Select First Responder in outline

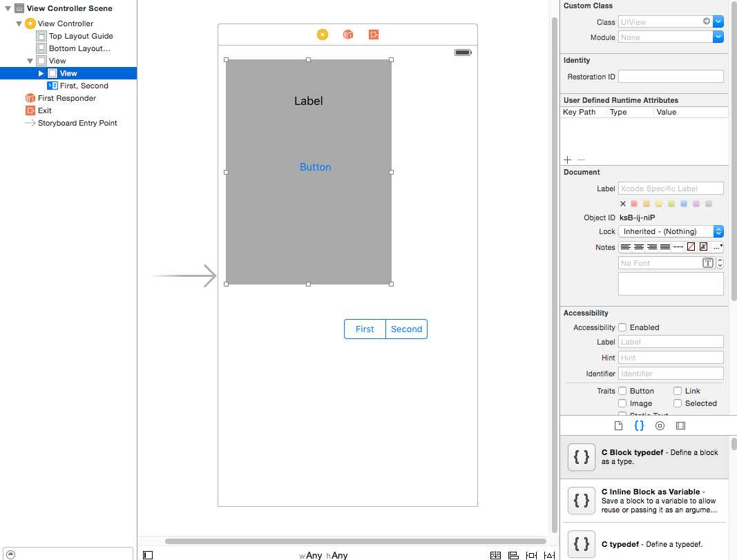(x=67, y=98)
